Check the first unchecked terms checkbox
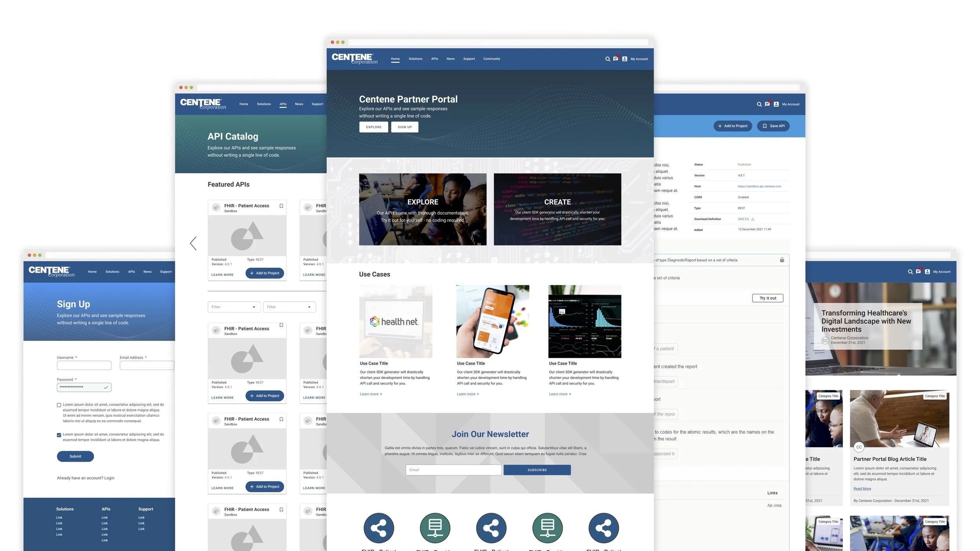980x551 pixels. (x=59, y=405)
